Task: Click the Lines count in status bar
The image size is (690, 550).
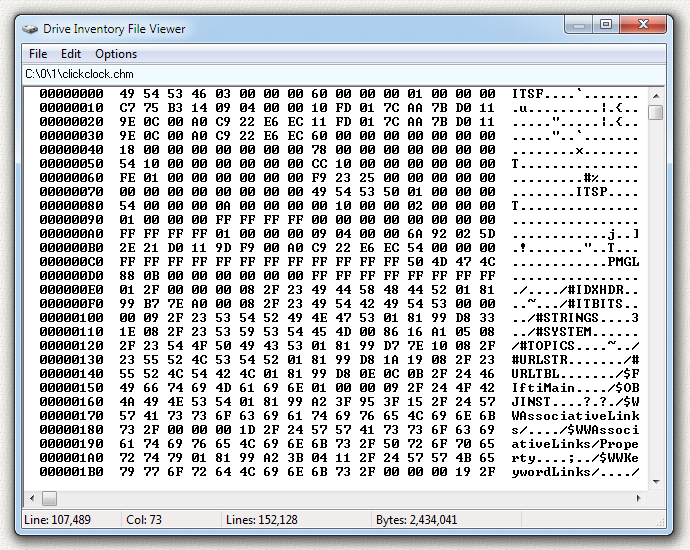Action: point(262,521)
